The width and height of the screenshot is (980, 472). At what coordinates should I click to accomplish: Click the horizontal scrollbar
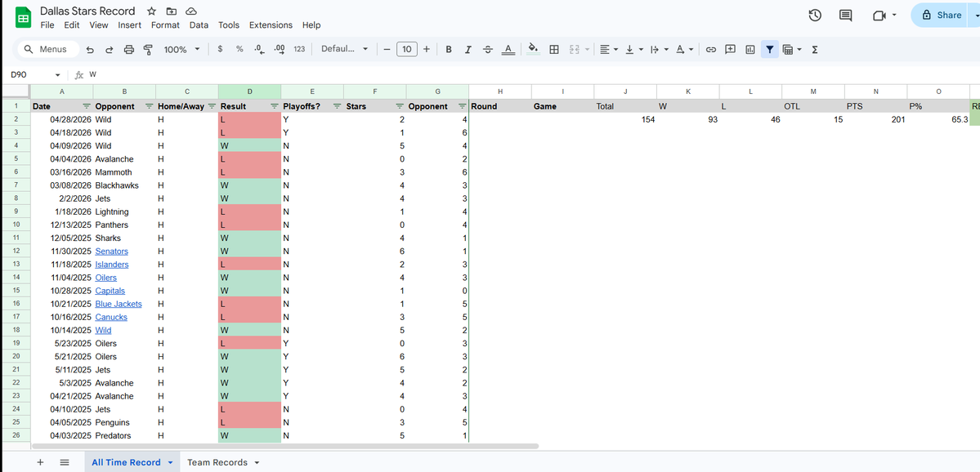284,447
